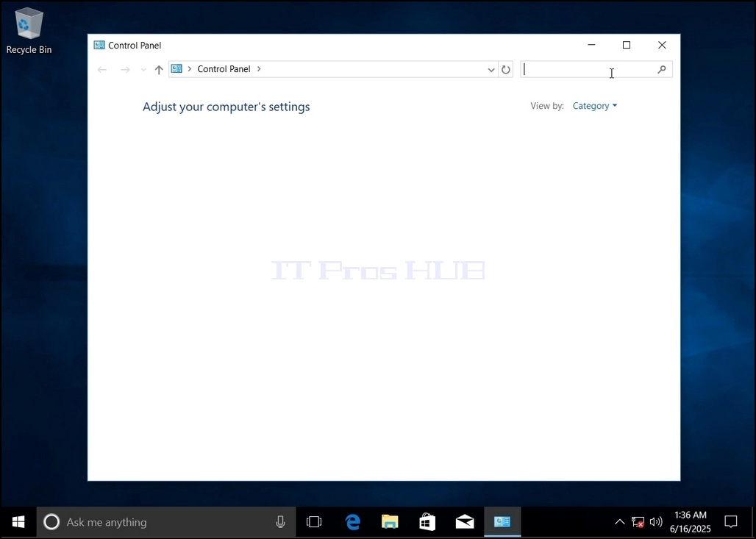Click the Ask me anything search field

coord(166,521)
